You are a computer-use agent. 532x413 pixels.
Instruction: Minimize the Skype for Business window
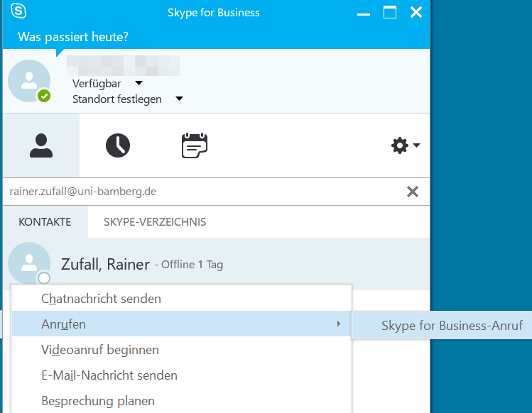pos(364,14)
